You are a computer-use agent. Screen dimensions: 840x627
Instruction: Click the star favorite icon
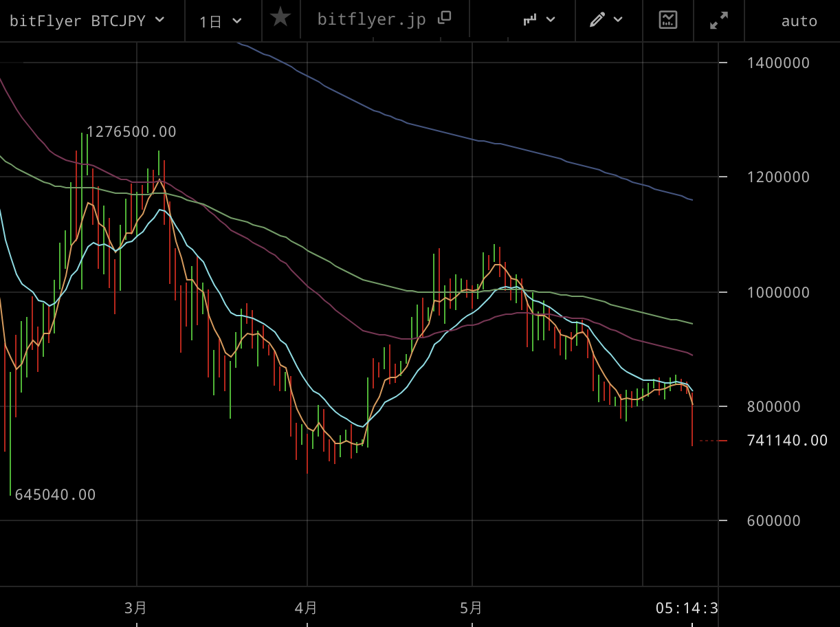(x=280, y=17)
